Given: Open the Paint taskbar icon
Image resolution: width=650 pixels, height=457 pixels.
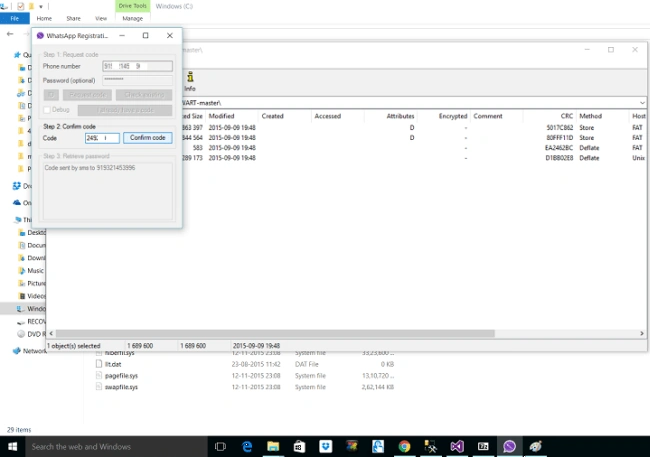Looking at the screenshot, I should pos(536,447).
